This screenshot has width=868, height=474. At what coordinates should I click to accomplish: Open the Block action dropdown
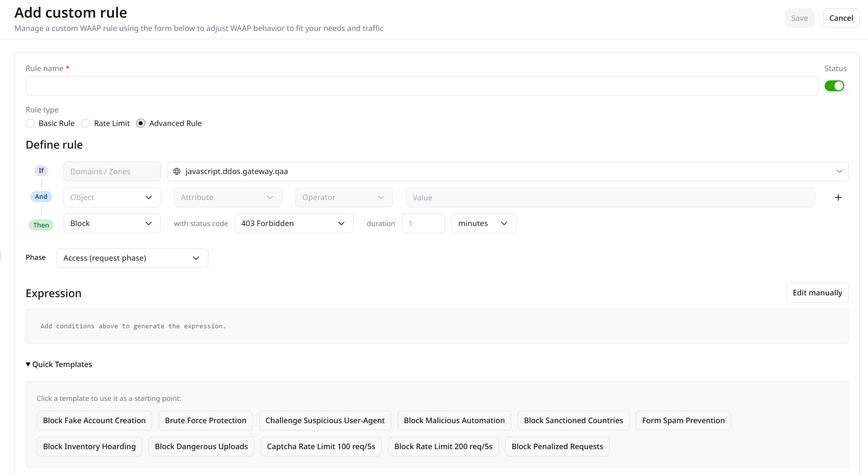[x=112, y=223]
